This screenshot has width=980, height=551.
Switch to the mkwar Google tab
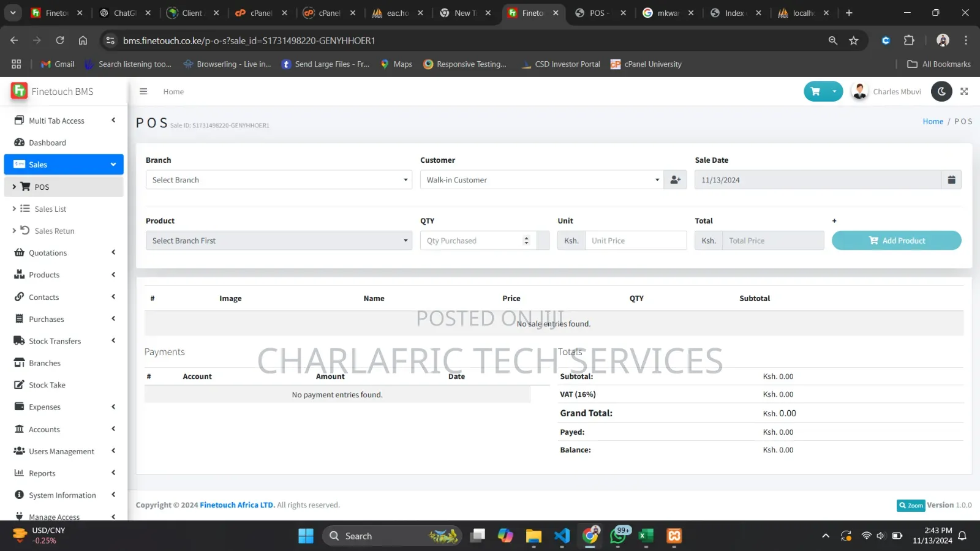668,13
